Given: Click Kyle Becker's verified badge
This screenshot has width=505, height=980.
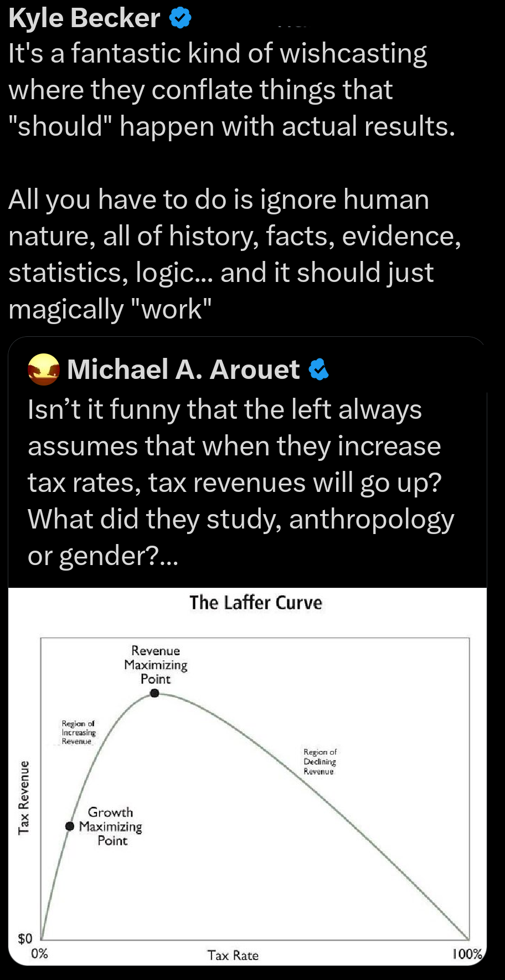Looking at the screenshot, I should [x=180, y=18].
